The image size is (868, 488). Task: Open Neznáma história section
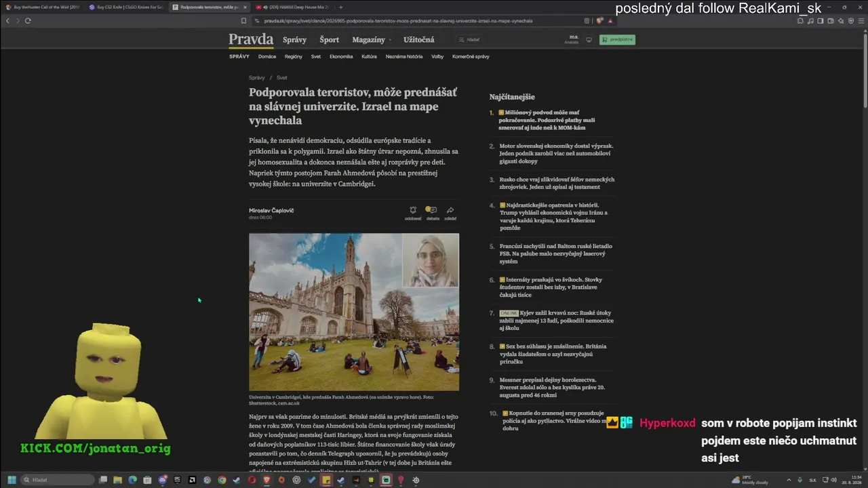click(404, 57)
